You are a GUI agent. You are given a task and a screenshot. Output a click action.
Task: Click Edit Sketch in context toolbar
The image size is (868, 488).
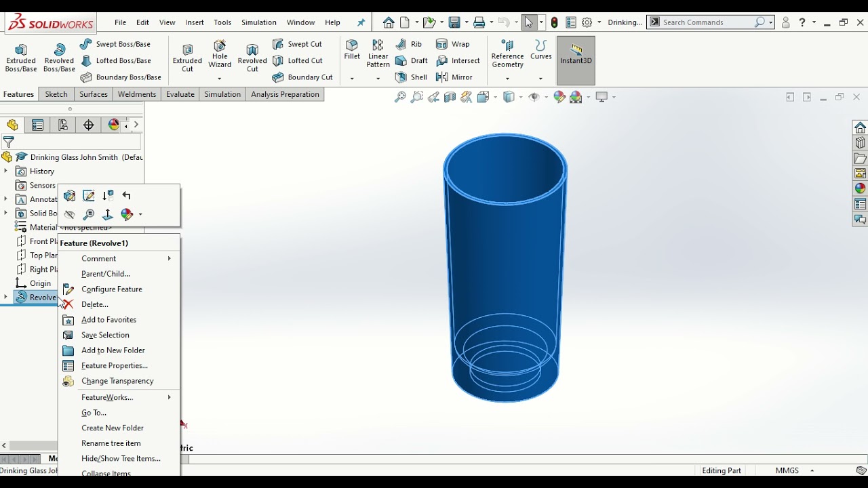[x=88, y=196]
